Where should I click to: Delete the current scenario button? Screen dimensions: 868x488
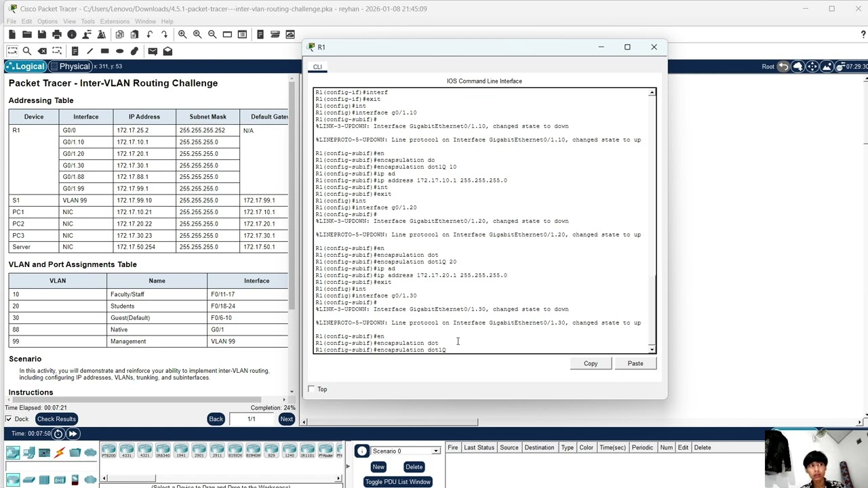tap(414, 466)
